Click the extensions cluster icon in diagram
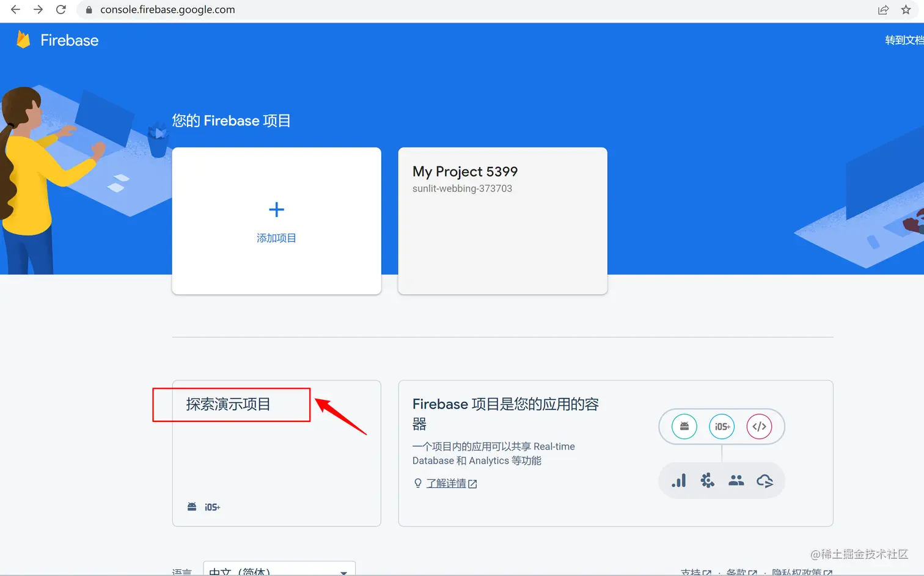The image size is (924, 576). tap(708, 481)
